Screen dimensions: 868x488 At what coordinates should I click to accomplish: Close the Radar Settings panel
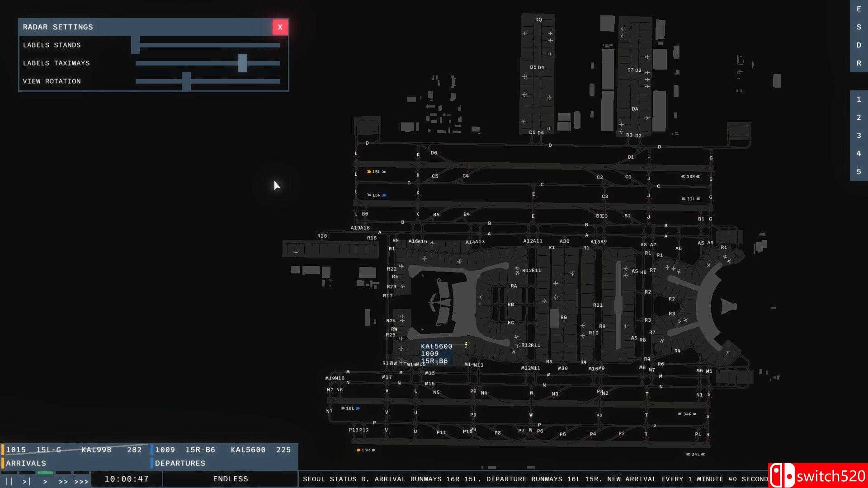(280, 27)
